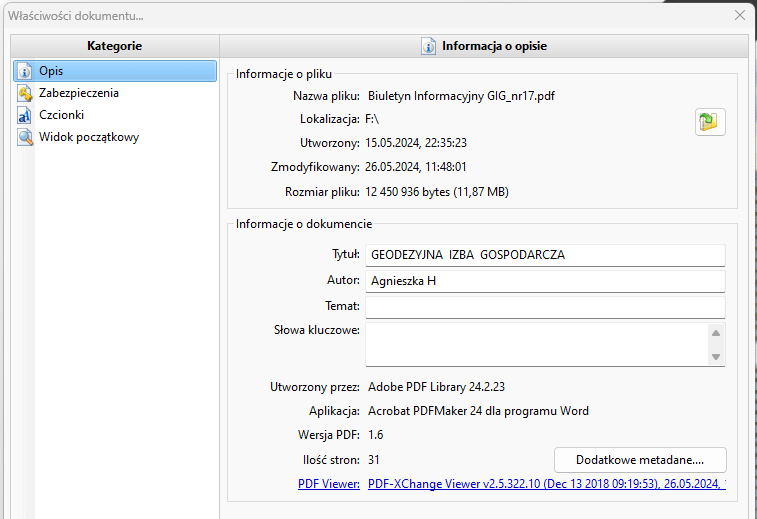The image size is (757, 519).
Task: Click the Opis category info icon
Action: [25, 71]
